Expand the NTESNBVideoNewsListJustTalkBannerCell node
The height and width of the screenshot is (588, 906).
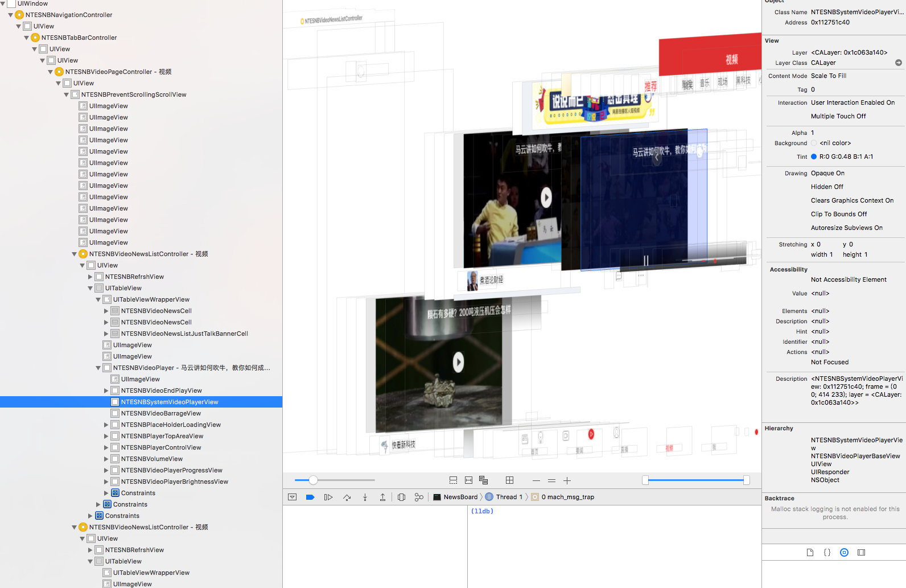point(106,334)
